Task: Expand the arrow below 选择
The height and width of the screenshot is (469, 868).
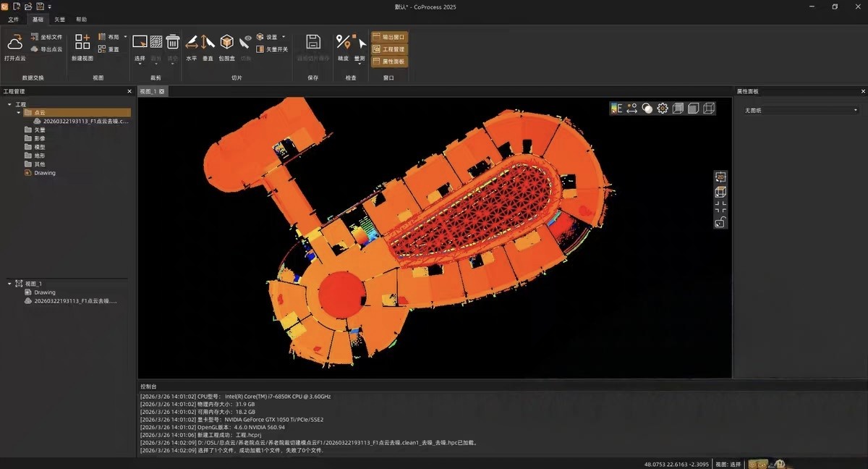Action: (140, 64)
